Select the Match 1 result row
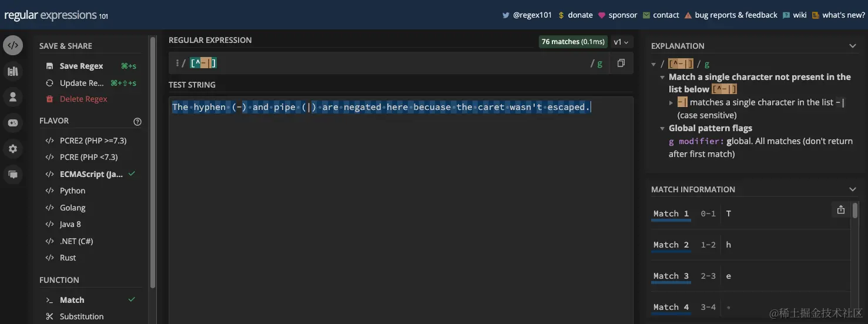The image size is (868, 324). pos(750,213)
